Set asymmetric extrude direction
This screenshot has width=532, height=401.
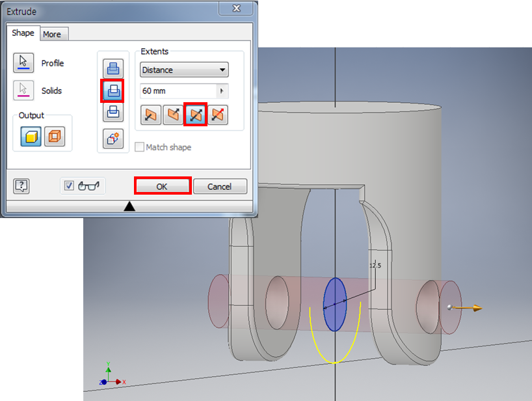[x=218, y=115]
